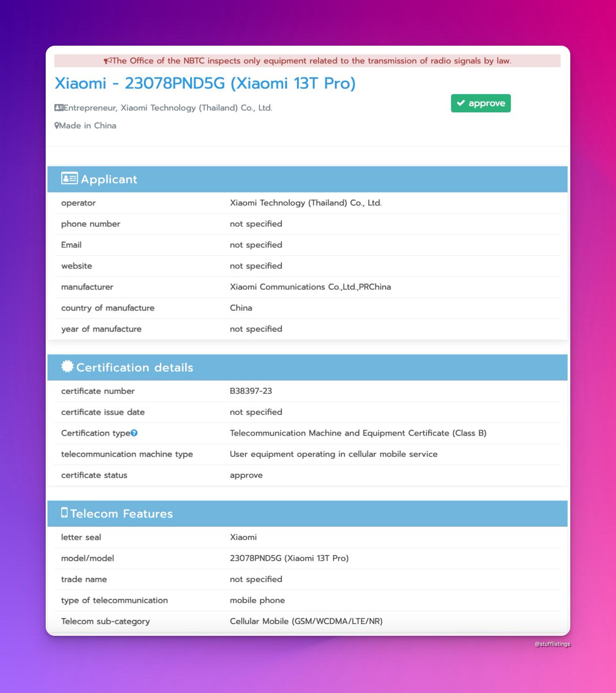
Task: Click the @stufflistings watermark
Action: (x=552, y=644)
